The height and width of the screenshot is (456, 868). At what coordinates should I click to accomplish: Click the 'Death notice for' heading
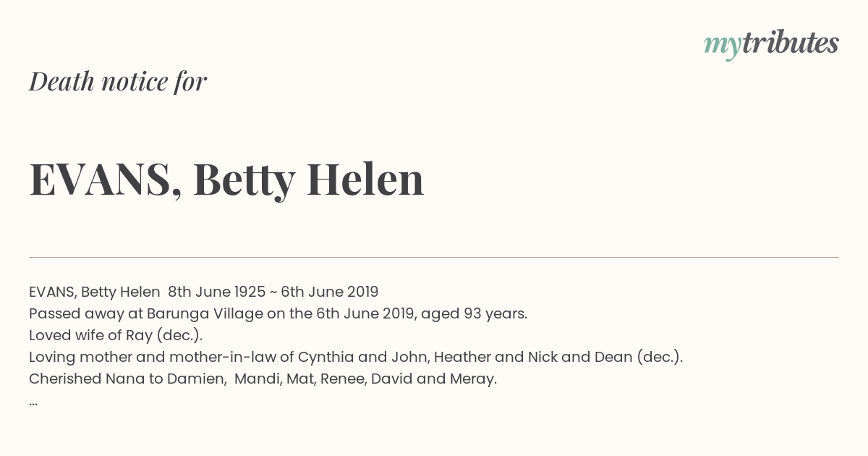[x=118, y=82]
